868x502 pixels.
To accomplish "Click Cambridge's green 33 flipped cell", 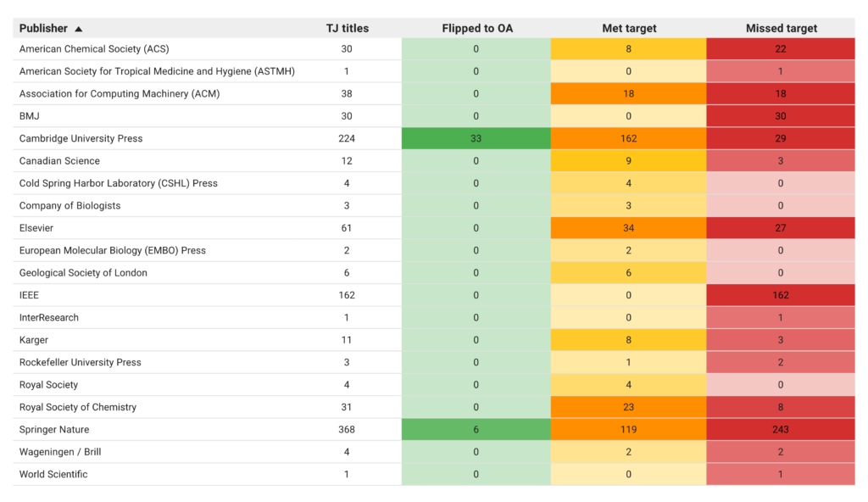I will (476, 138).
